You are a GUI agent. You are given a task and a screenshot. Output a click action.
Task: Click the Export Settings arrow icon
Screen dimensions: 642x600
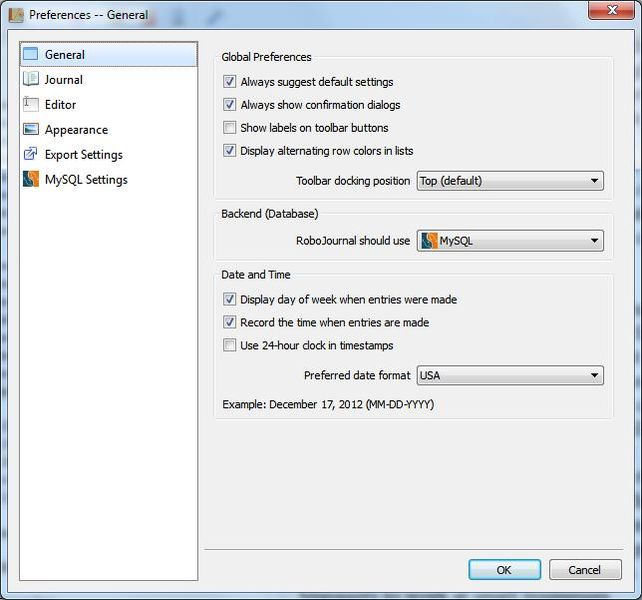31,154
